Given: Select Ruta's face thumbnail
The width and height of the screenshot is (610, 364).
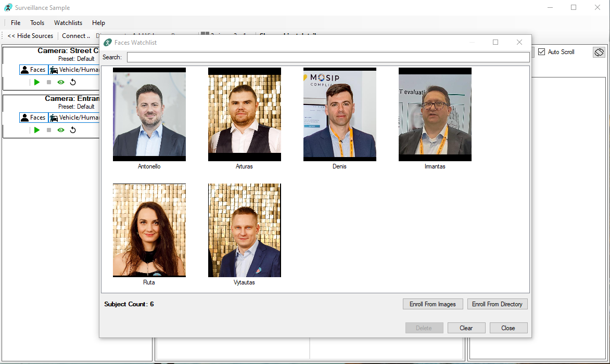Looking at the screenshot, I should click(149, 230).
